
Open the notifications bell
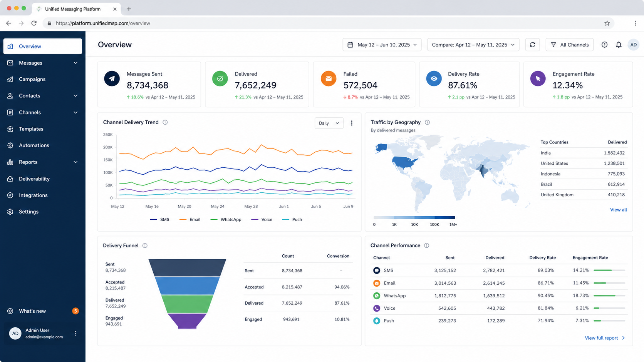coord(619,45)
